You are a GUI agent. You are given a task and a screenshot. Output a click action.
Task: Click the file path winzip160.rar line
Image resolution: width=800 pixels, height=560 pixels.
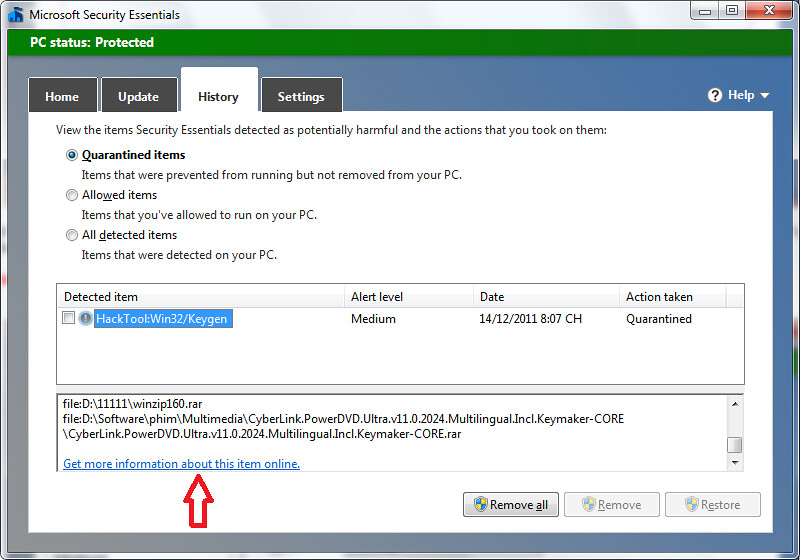(x=133, y=404)
